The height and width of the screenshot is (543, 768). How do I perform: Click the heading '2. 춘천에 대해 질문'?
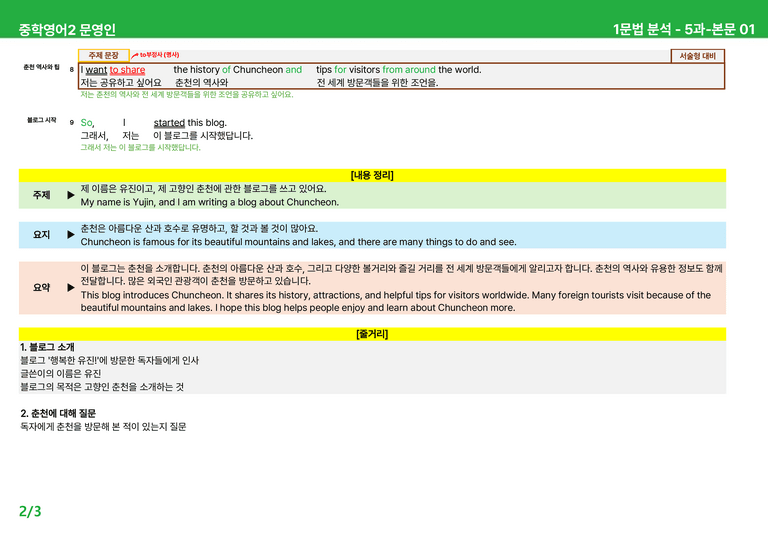58,413
